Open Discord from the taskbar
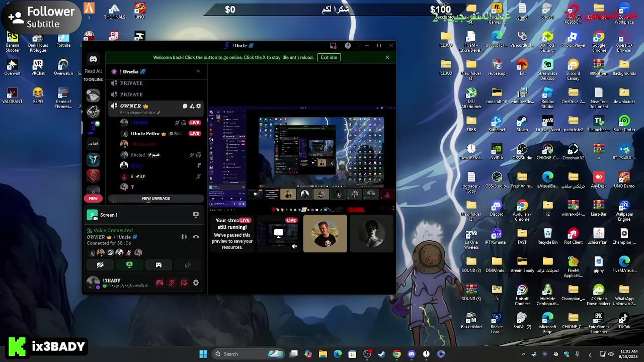This screenshot has height=362, width=644. 412,354
